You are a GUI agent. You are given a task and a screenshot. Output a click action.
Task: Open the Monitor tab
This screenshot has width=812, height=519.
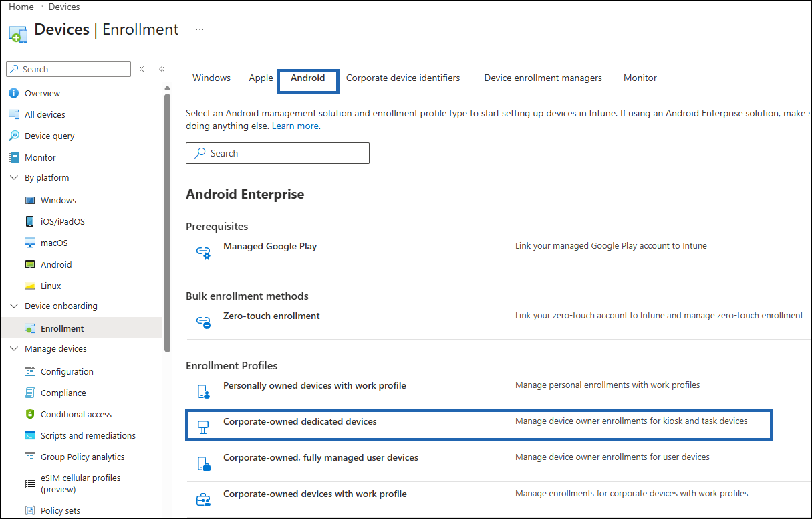point(640,78)
